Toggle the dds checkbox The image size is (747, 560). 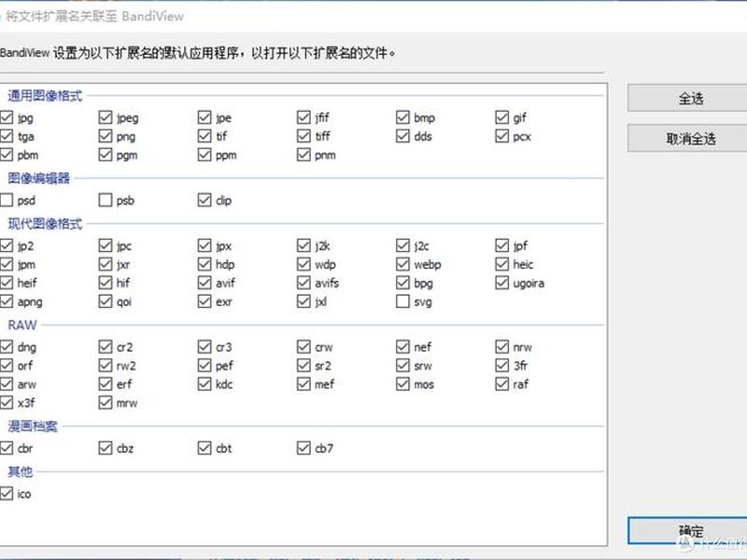pos(402,136)
